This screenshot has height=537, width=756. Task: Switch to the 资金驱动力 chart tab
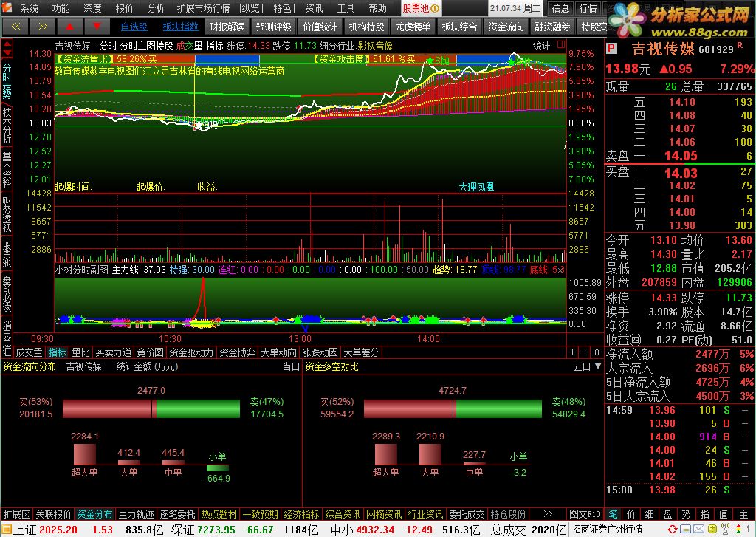(191, 352)
